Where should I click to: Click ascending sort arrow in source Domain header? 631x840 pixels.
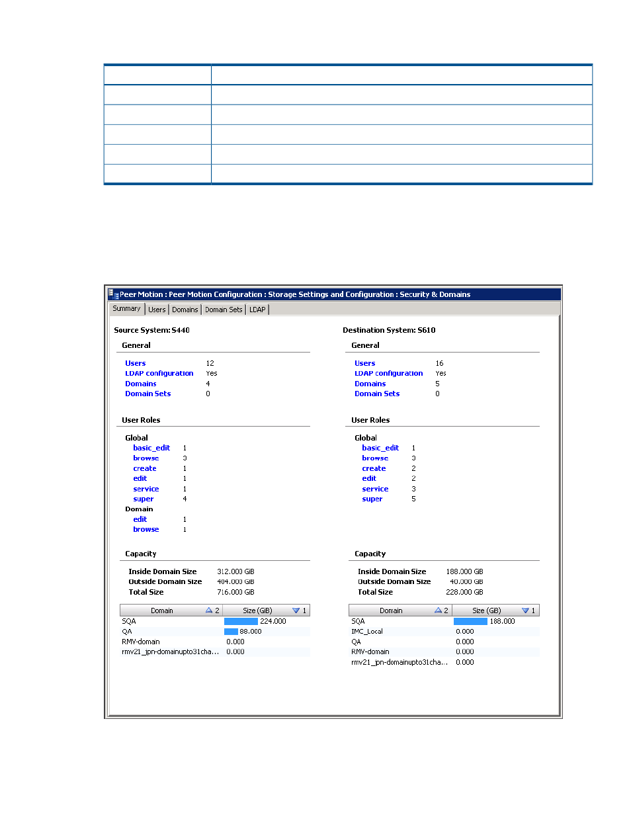209,610
